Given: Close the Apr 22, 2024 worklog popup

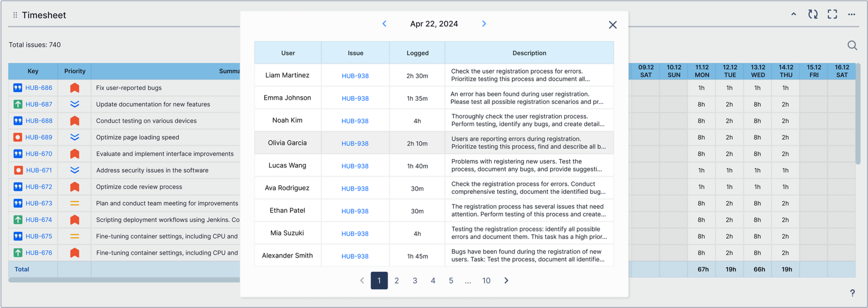Looking at the screenshot, I should click(x=612, y=25).
